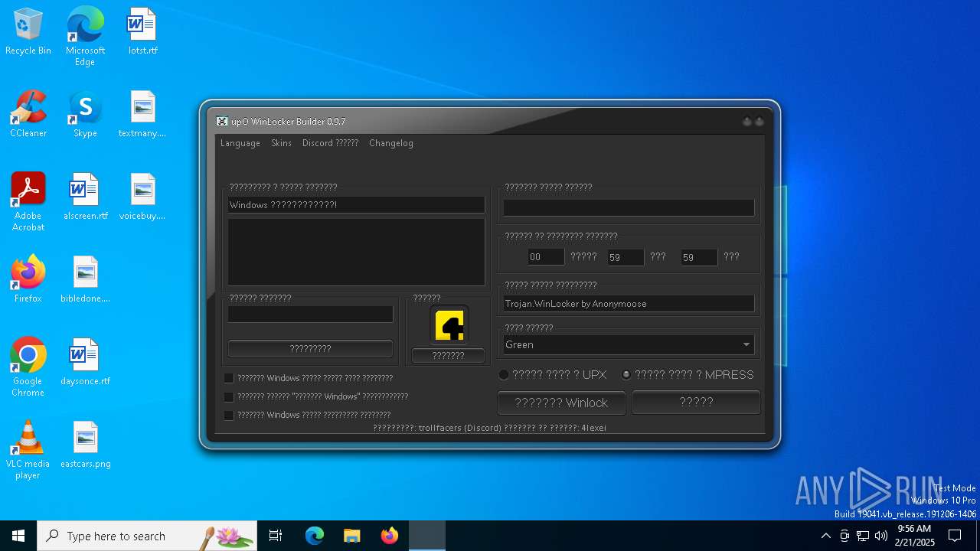Open VLC media player shortcut
Viewport: 980px width, 551px height.
[28, 449]
